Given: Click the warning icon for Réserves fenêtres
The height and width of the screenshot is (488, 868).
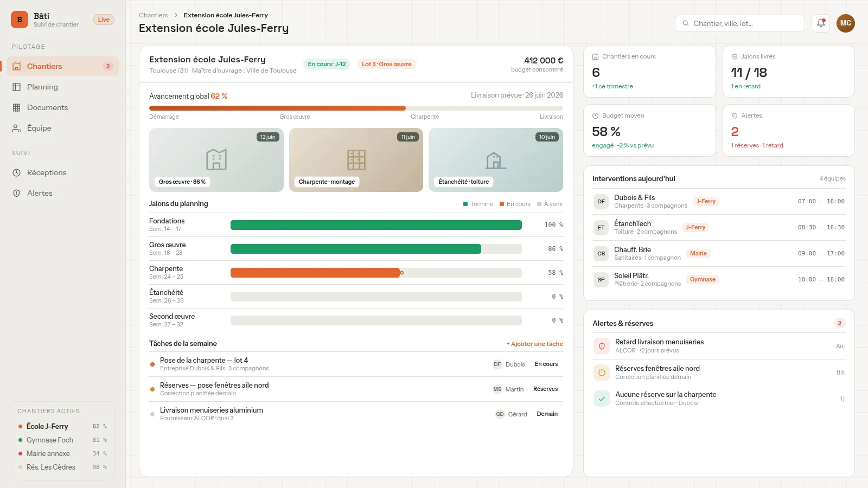Looking at the screenshot, I should (x=602, y=373).
